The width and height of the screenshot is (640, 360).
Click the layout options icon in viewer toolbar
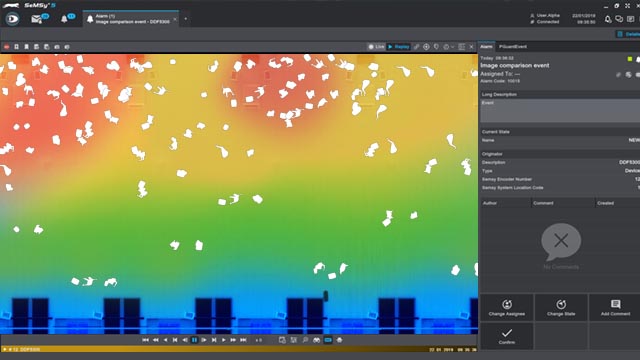tap(461, 47)
